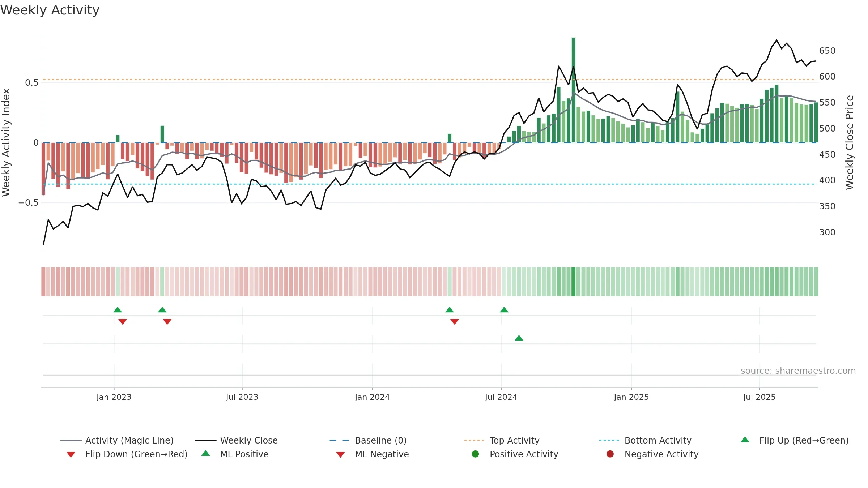Click the −0.5 activity axis tick
The image size is (868, 488).
29,202
